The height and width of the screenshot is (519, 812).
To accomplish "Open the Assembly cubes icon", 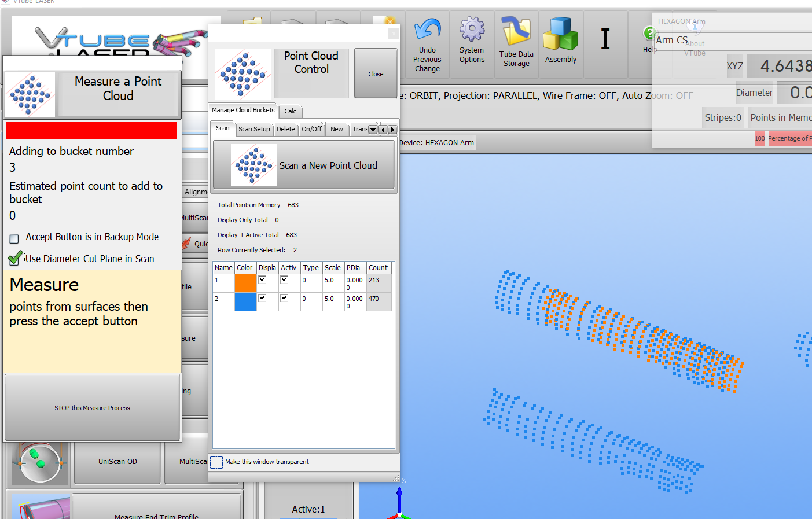I will pos(560,34).
